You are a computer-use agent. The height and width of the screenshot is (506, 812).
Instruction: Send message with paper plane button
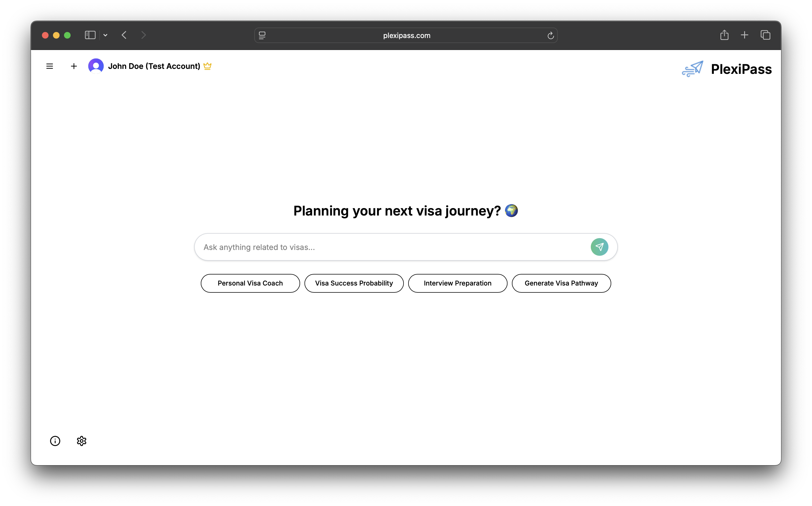[x=599, y=247]
